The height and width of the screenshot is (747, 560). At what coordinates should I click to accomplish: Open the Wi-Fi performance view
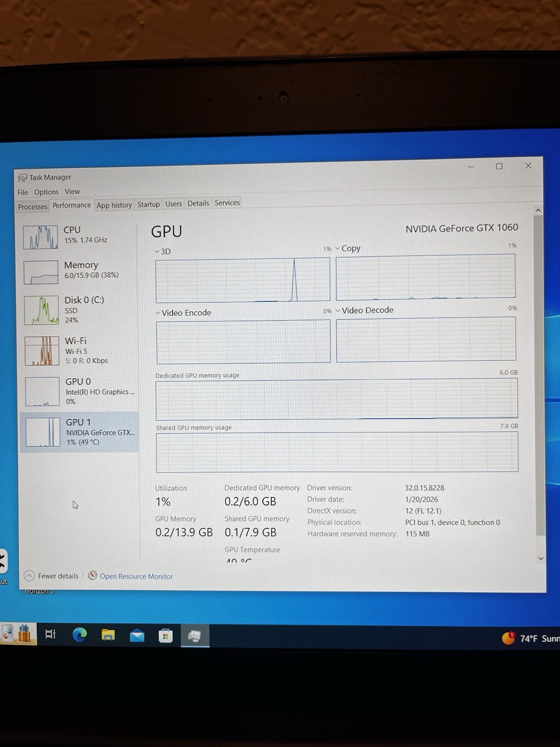click(x=79, y=350)
